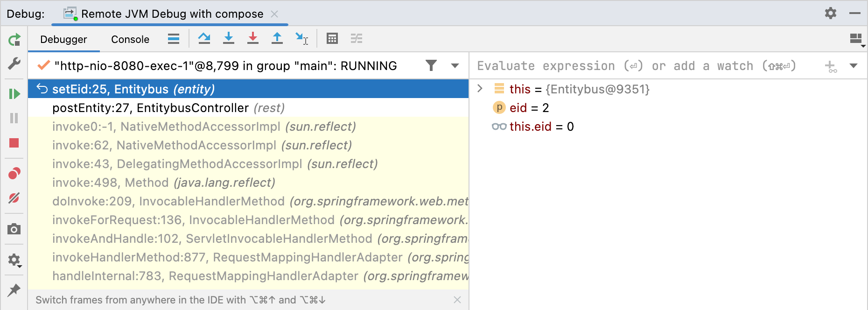The image size is (868, 310).
Task: Open the evaluate expression history dropdown
Action: pyautogui.click(x=854, y=66)
